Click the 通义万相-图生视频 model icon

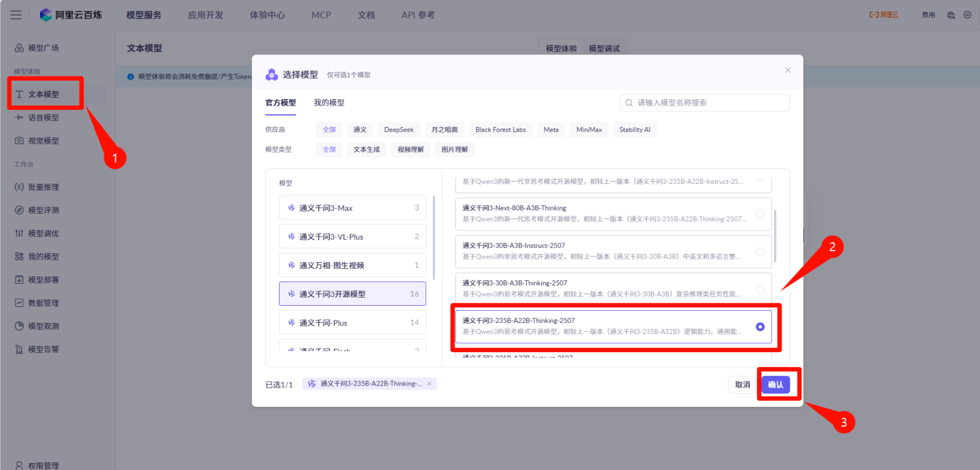[x=292, y=265]
